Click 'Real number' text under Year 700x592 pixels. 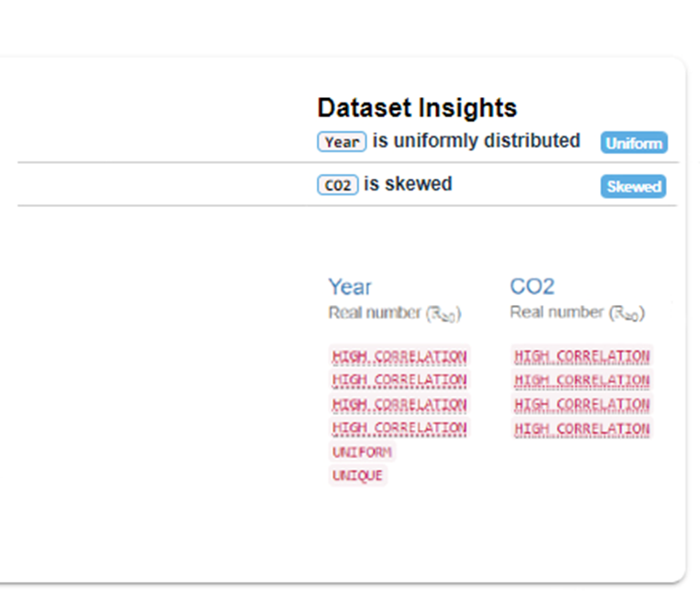click(x=375, y=312)
